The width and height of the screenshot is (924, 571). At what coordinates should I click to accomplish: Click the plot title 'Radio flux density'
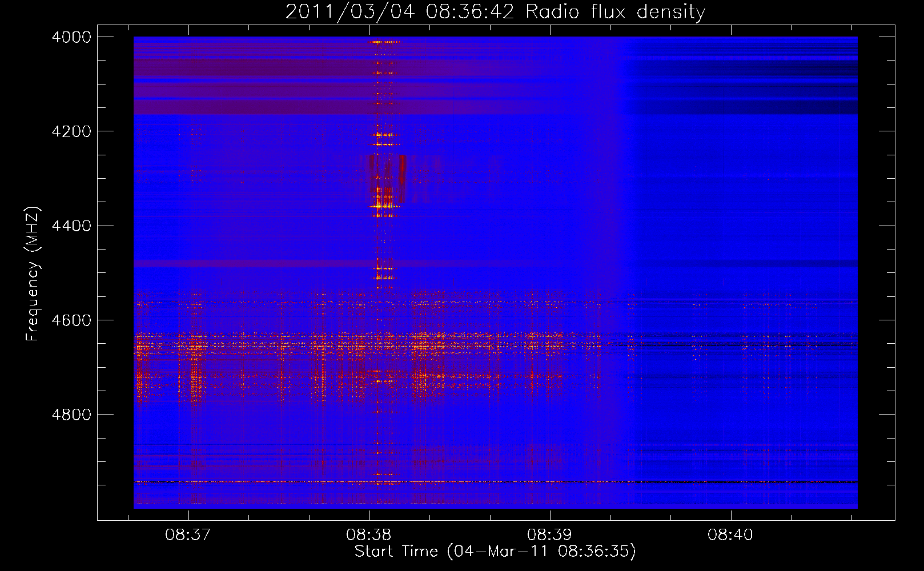616,11
